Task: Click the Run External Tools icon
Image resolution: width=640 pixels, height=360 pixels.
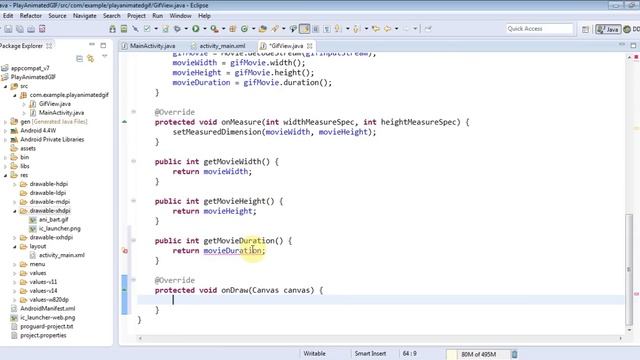Action: pos(214,29)
